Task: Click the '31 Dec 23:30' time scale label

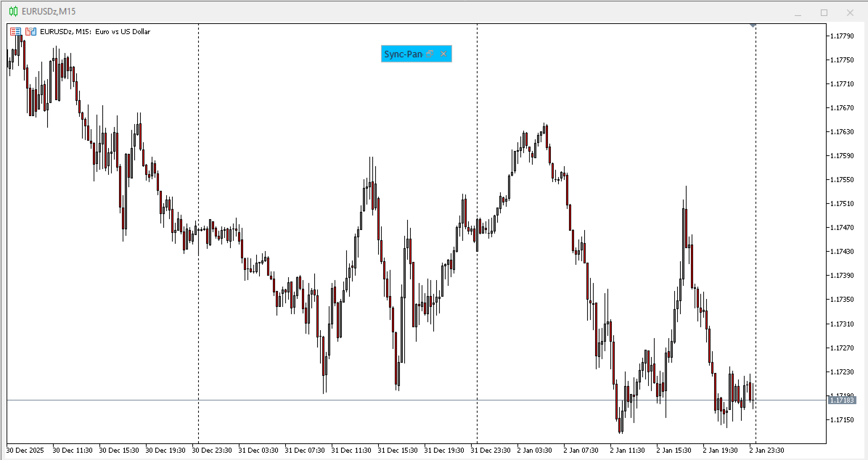Action: (x=491, y=451)
